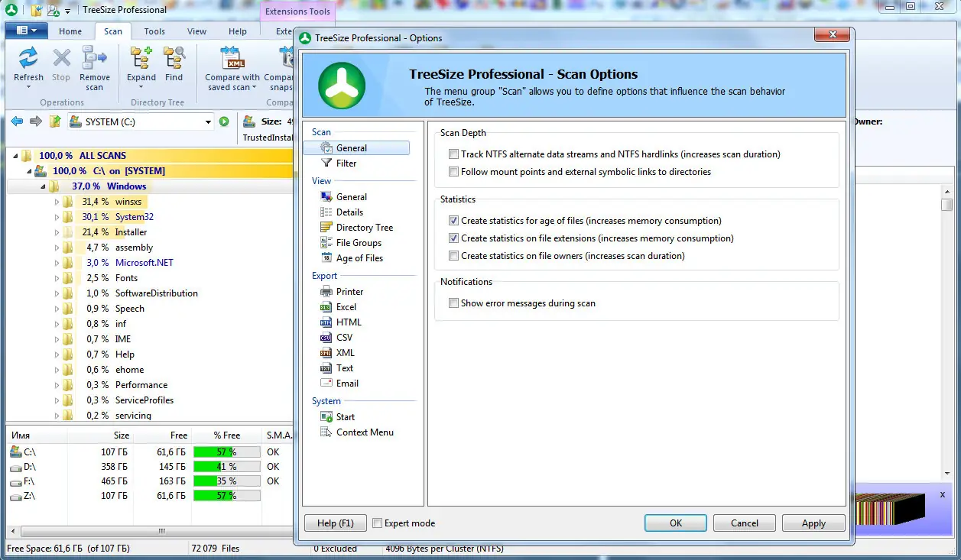This screenshot has width=961, height=560.
Task: Click the % Free column header
Action: (x=227, y=435)
